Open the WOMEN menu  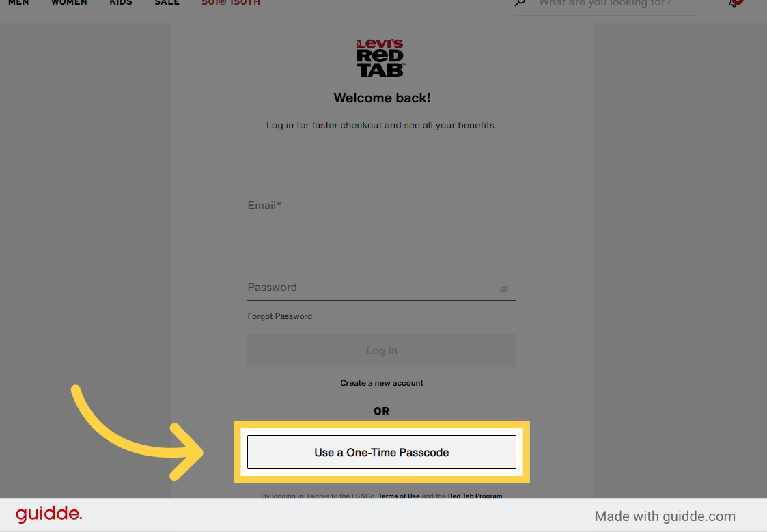tap(70, 3)
